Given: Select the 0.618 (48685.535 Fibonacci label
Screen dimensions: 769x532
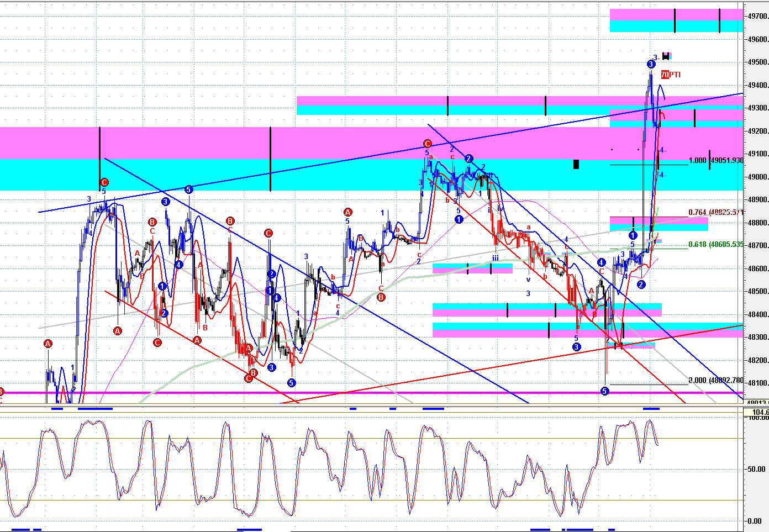Looking at the screenshot, I should click(716, 244).
